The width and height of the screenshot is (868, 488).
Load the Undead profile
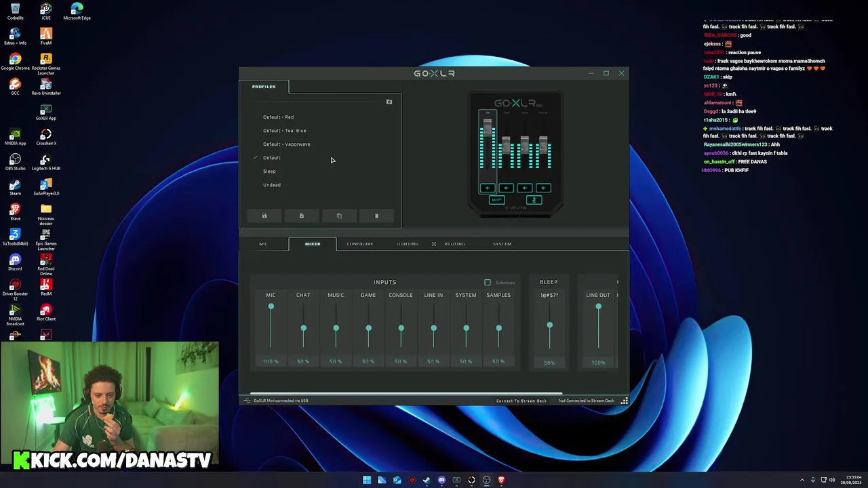point(272,185)
